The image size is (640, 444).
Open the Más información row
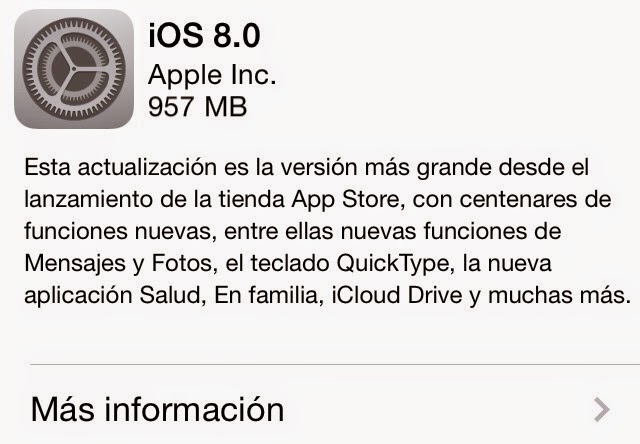pos(320,409)
